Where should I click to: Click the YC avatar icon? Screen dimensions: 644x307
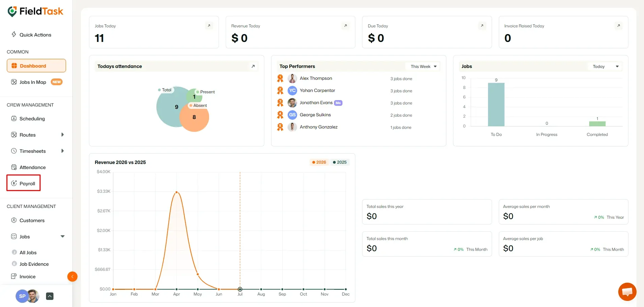tap(292, 91)
